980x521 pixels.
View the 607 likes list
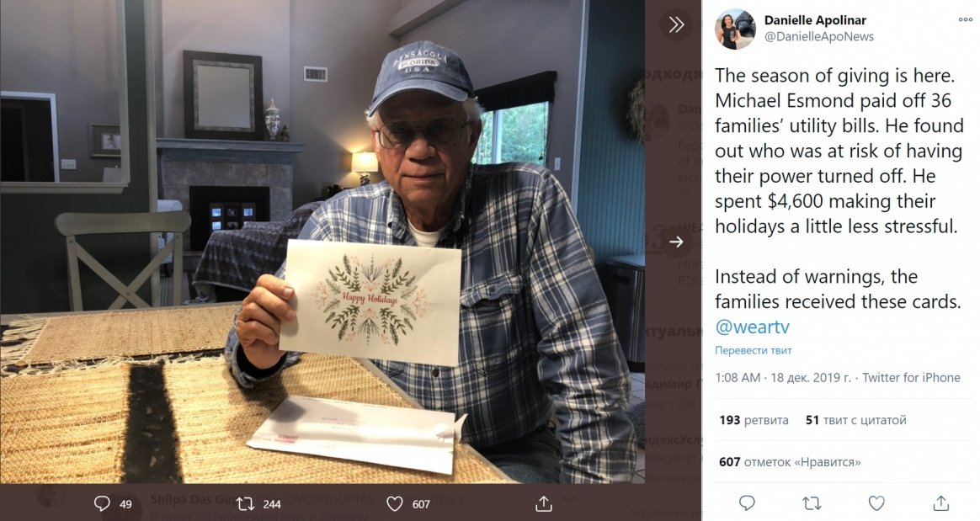pos(789,462)
